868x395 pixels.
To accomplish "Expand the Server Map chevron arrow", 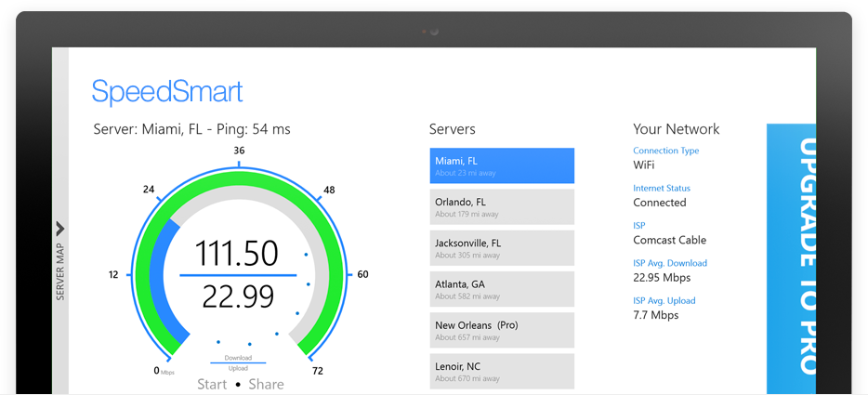I will pyautogui.click(x=60, y=229).
